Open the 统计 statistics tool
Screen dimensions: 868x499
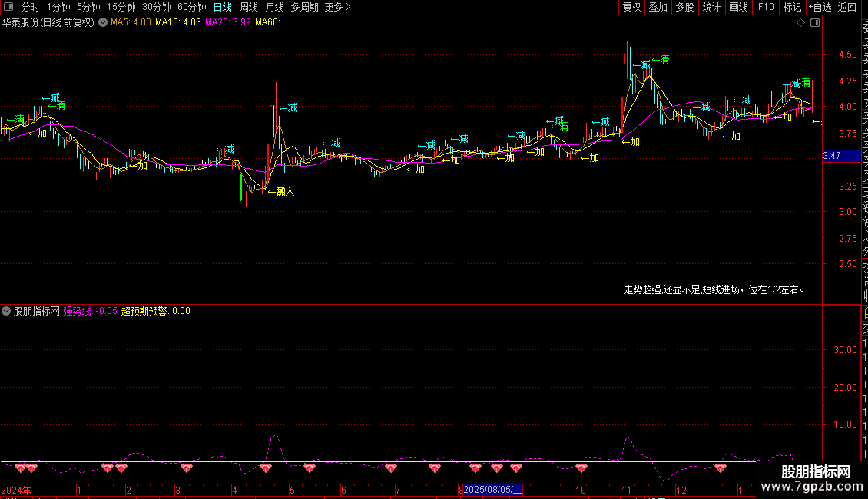pyautogui.click(x=711, y=7)
